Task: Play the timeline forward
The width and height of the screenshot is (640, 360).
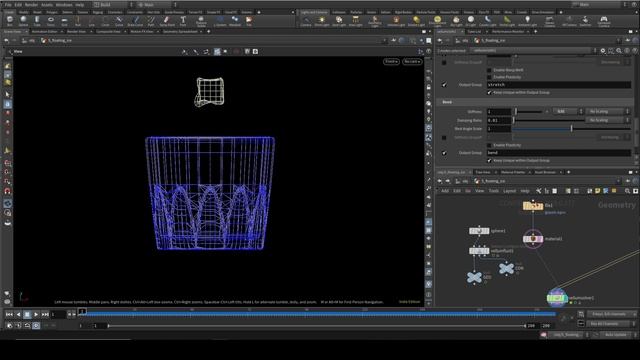Action: 36,314
